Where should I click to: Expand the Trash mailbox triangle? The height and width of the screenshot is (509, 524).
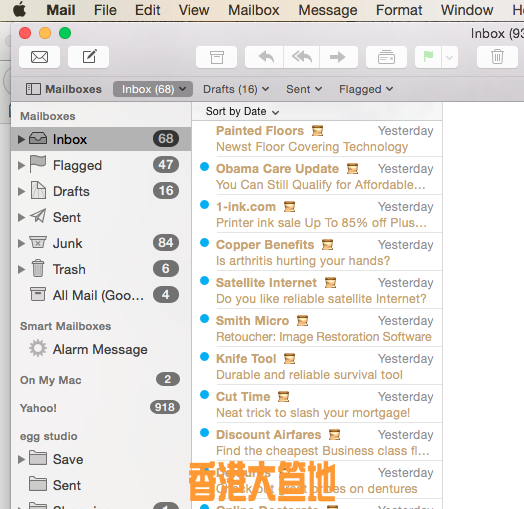(x=21, y=269)
